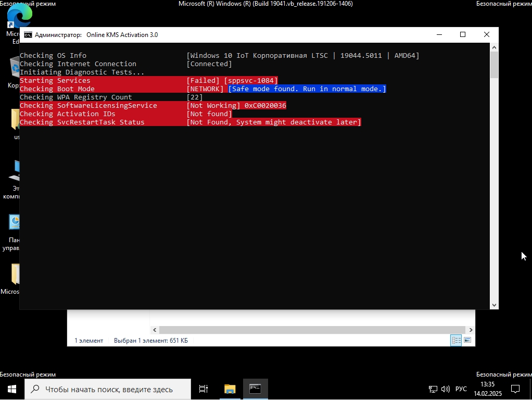This screenshot has width=532, height=400.
Task: Switch Explorer window to details view
Action: point(456,340)
